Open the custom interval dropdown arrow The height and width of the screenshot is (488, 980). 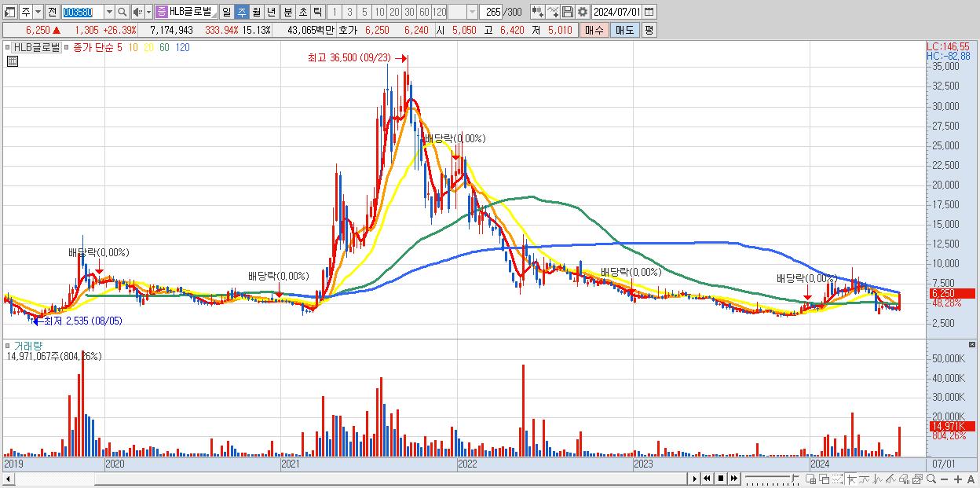472,12
